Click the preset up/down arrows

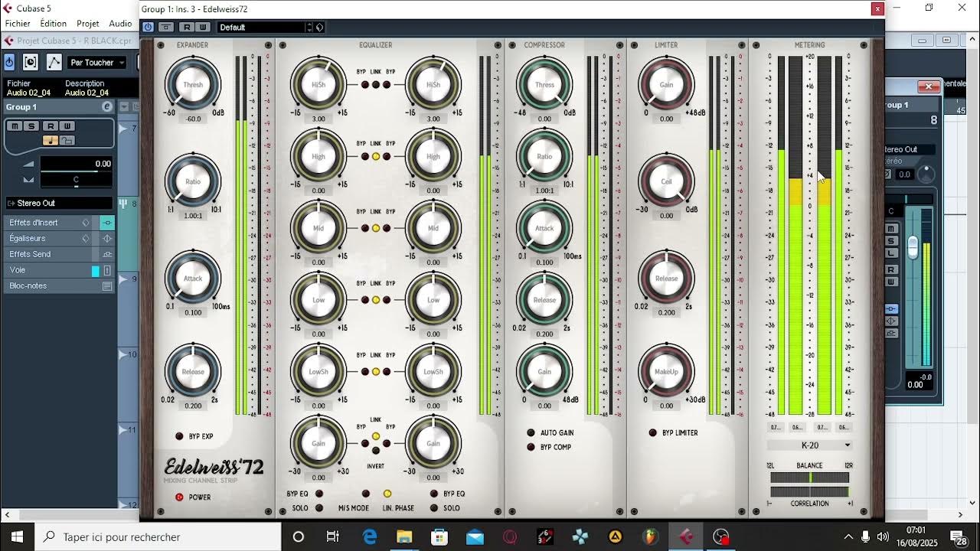click(309, 27)
